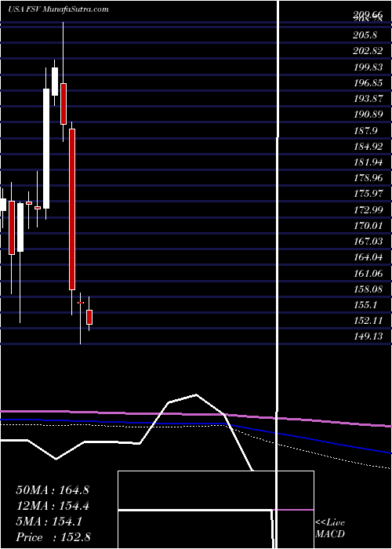
Task: Click the 199.83 price axis label
Action: 368,67
